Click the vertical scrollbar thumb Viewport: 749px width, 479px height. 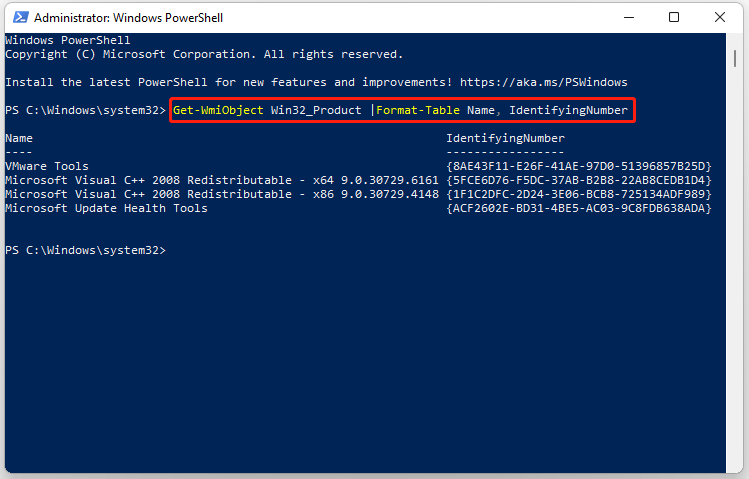click(735, 59)
